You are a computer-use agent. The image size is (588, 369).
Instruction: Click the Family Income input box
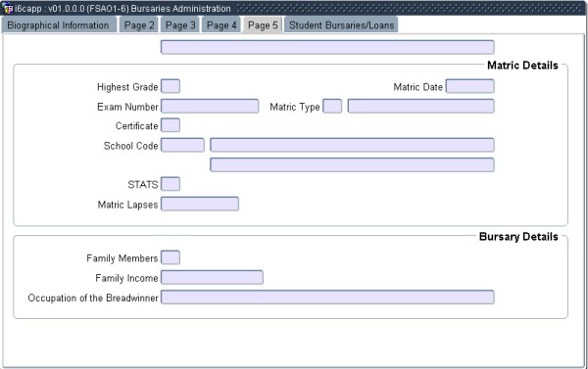[212, 278]
